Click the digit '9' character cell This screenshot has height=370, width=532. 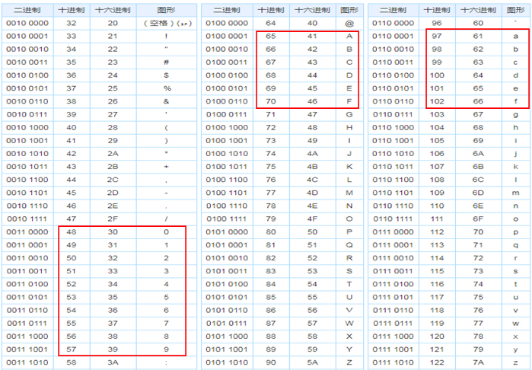point(166,349)
